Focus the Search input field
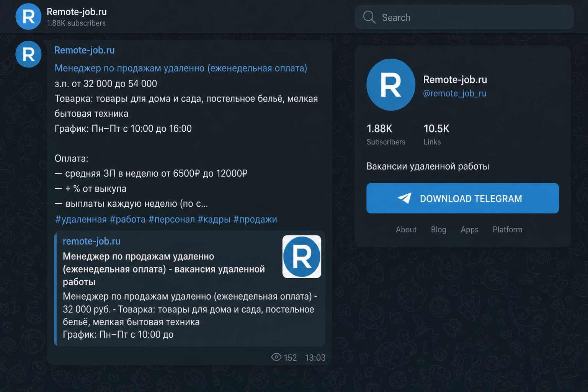The width and height of the screenshot is (588, 392). 464,17
